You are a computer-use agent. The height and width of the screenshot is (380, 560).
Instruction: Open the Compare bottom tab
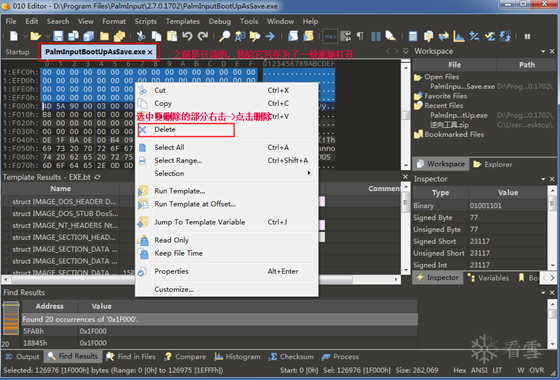point(185,356)
